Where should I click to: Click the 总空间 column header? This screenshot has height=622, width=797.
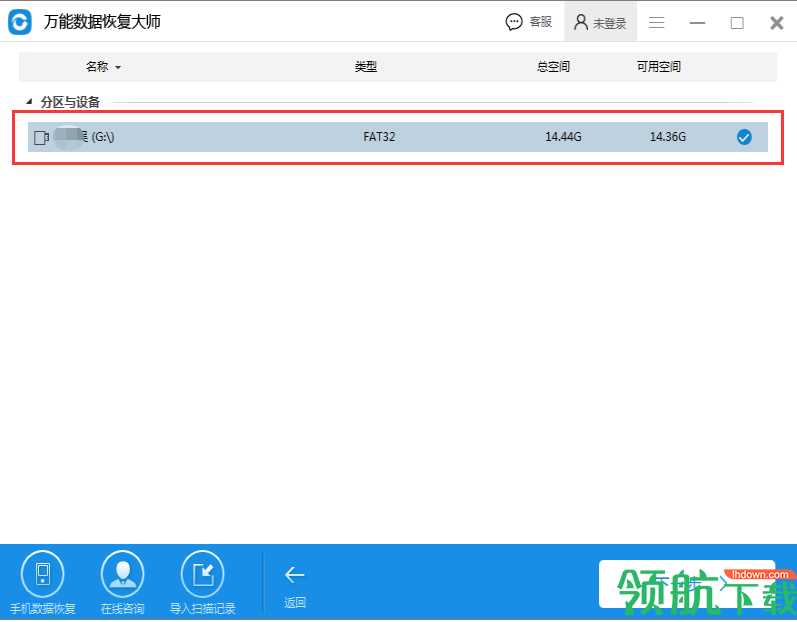tap(553, 67)
